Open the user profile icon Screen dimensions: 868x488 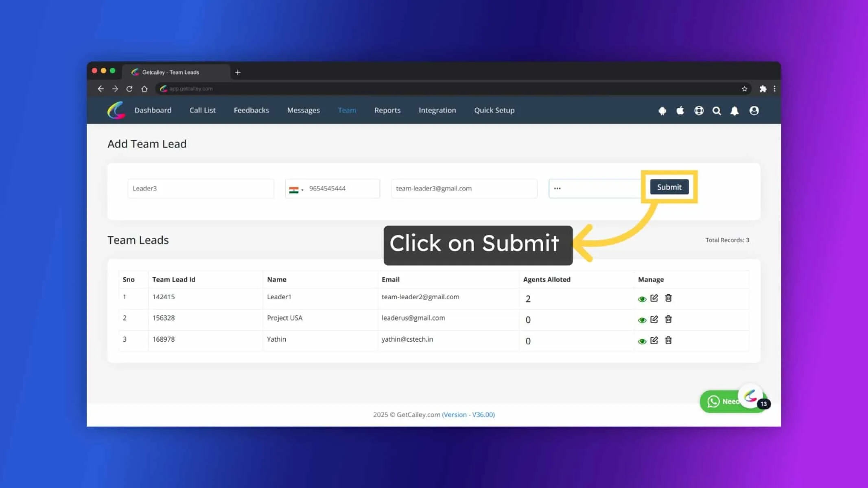pos(754,111)
